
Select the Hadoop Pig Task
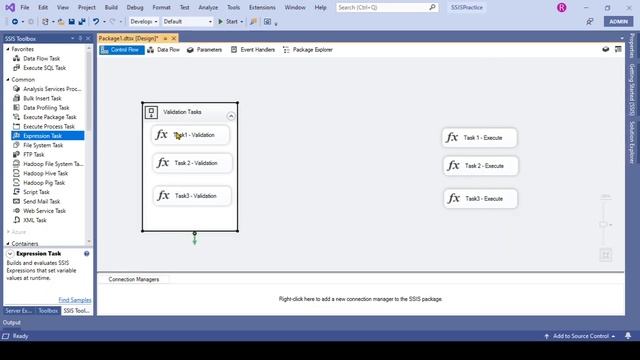tap(44, 182)
